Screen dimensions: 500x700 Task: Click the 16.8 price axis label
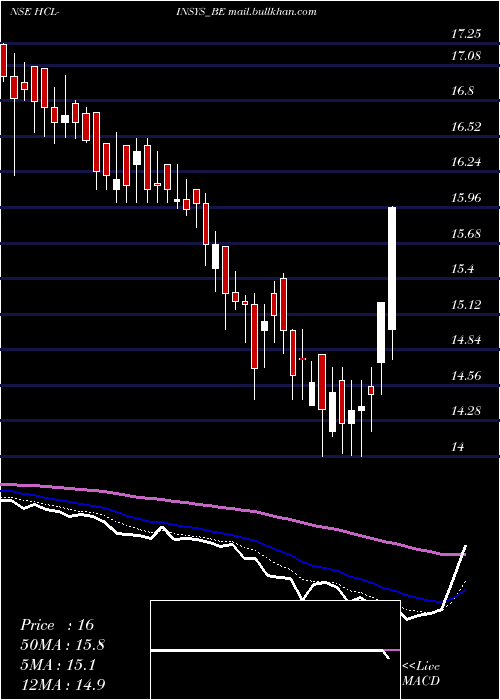pyautogui.click(x=462, y=91)
